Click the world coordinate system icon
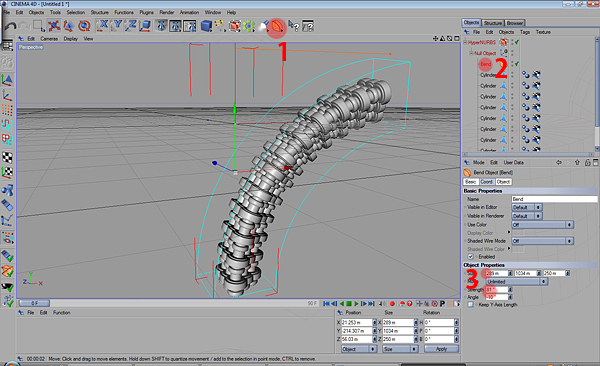600x366 pixels. [x=145, y=26]
